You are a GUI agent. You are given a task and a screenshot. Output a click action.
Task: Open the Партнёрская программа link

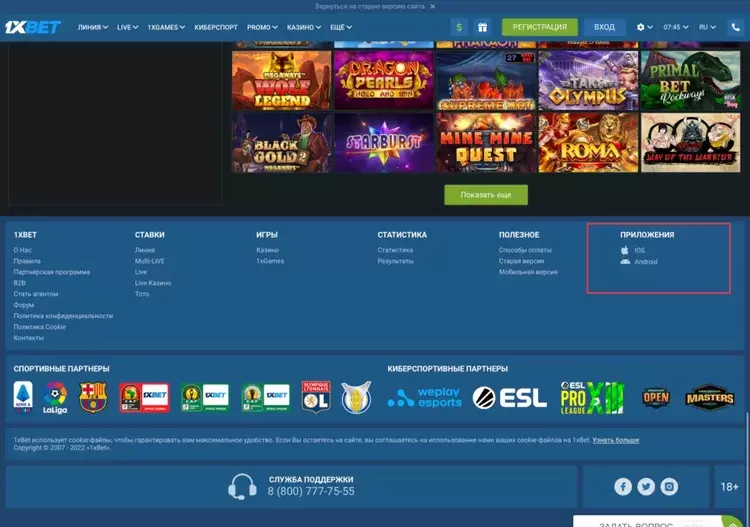(x=52, y=272)
